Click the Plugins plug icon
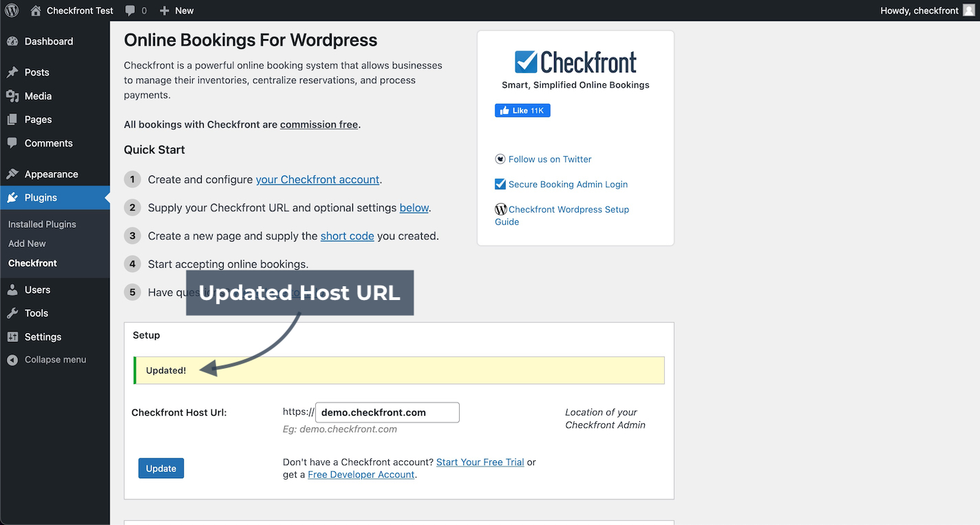980x525 pixels. 12,197
